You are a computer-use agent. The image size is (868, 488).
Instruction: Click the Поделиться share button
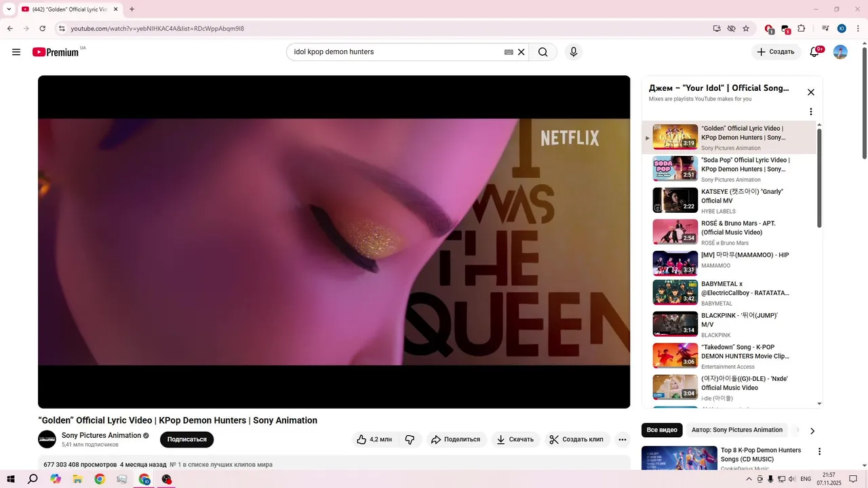click(455, 439)
